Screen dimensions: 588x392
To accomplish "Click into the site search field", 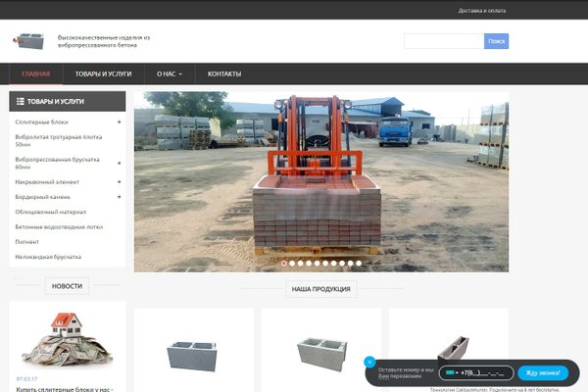I will pos(443,41).
